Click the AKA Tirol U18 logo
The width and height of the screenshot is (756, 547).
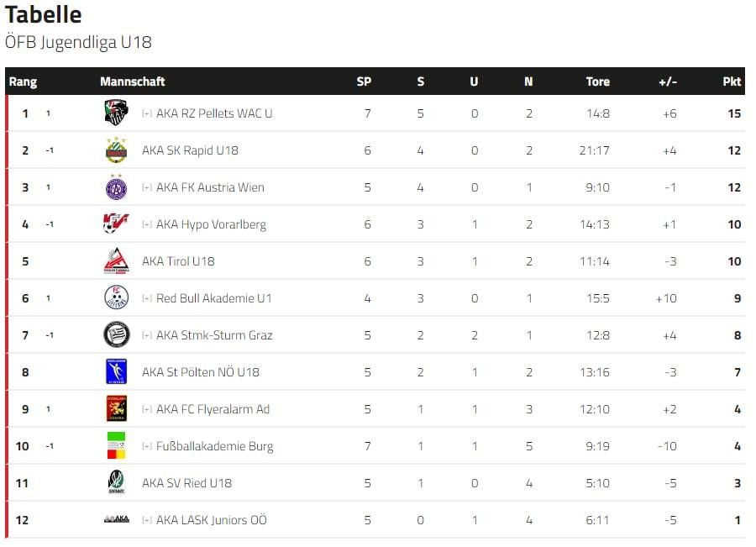[116, 261]
